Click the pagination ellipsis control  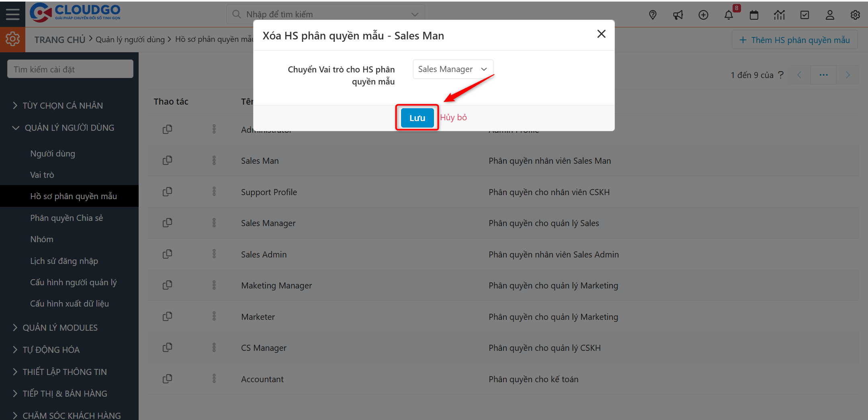click(x=823, y=75)
